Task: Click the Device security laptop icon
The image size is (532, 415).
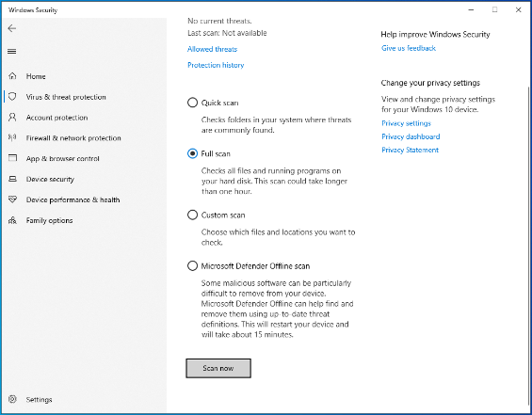Action: (12, 179)
